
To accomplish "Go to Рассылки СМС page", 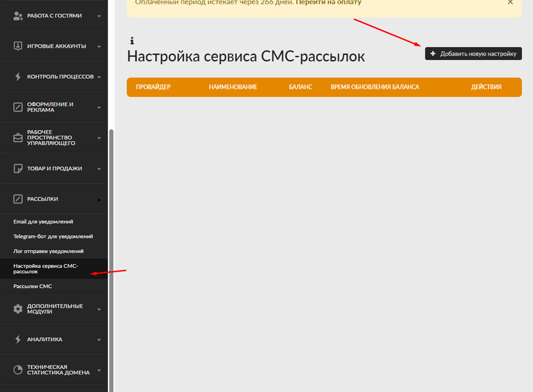I will click(x=33, y=286).
